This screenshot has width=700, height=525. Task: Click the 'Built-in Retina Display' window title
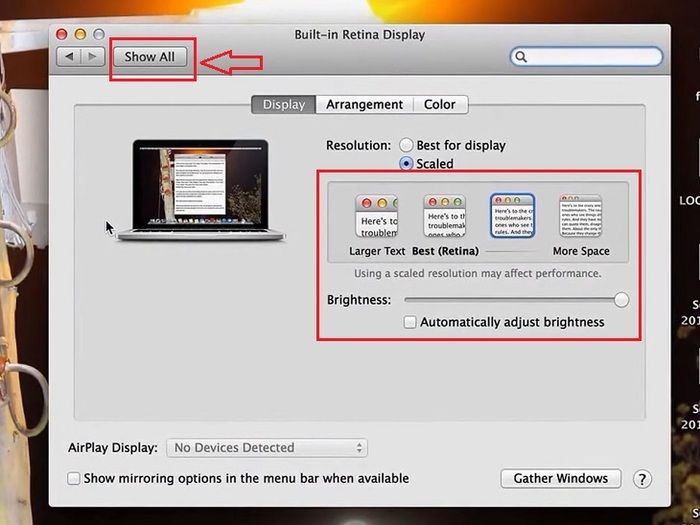(359, 35)
